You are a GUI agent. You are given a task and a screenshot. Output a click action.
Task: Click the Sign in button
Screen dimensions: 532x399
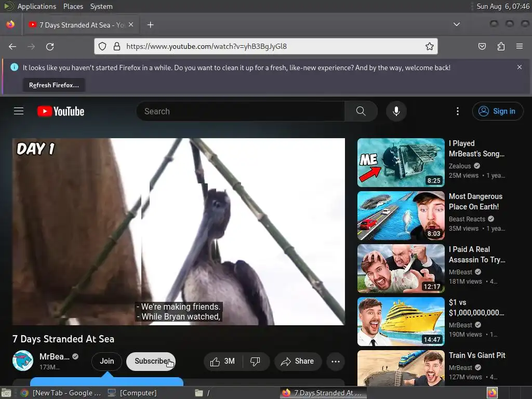point(498,111)
